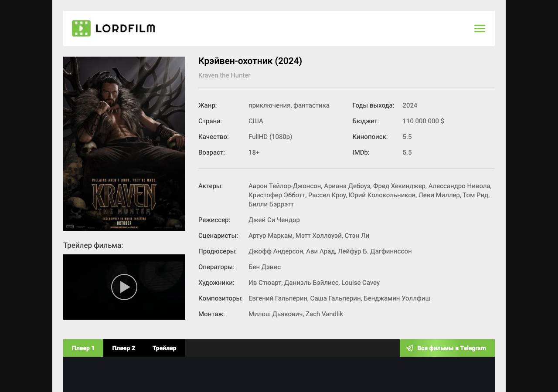This screenshot has height=392, width=558.
Task: Select actor Фред Хекинджер
Action: tap(399, 186)
